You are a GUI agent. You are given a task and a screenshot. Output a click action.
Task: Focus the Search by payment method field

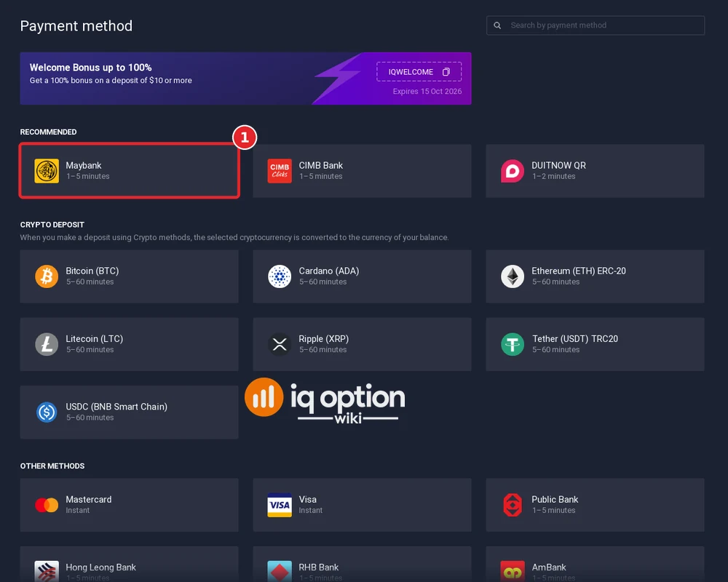(596, 25)
